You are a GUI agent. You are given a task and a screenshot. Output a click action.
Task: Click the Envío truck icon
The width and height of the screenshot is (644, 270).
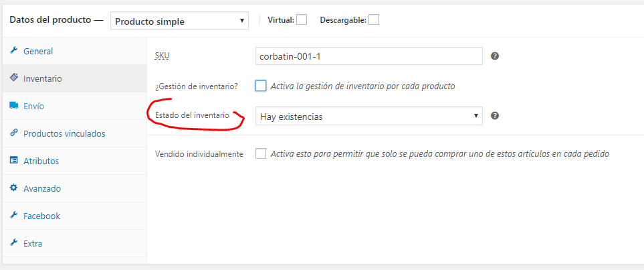tap(13, 106)
